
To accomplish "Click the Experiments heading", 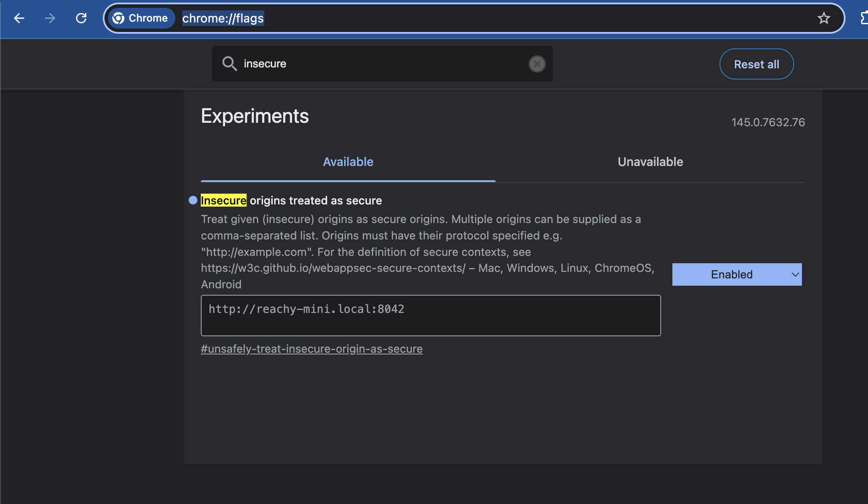I will click(255, 116).
